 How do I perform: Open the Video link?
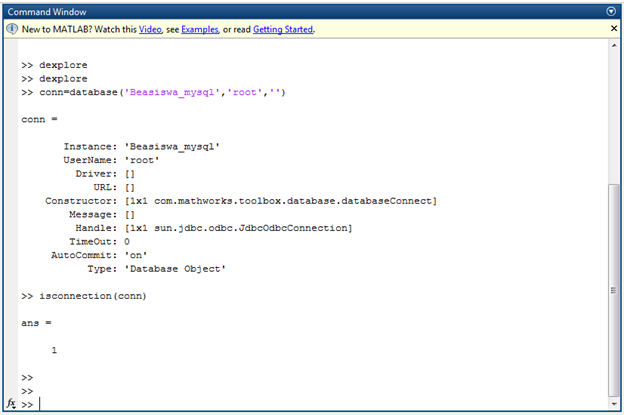click(x=149, y=30)
